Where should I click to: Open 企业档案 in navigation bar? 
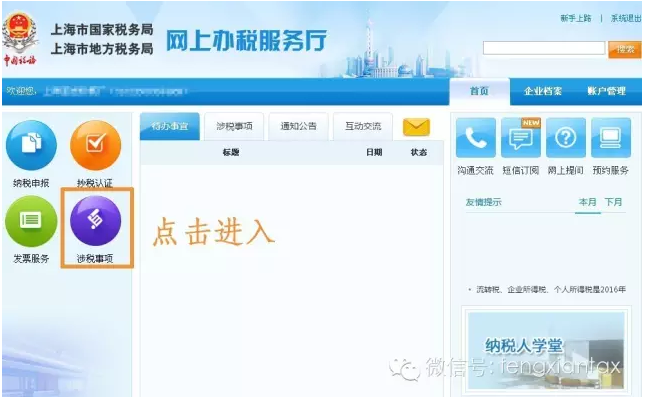(543, 91)
